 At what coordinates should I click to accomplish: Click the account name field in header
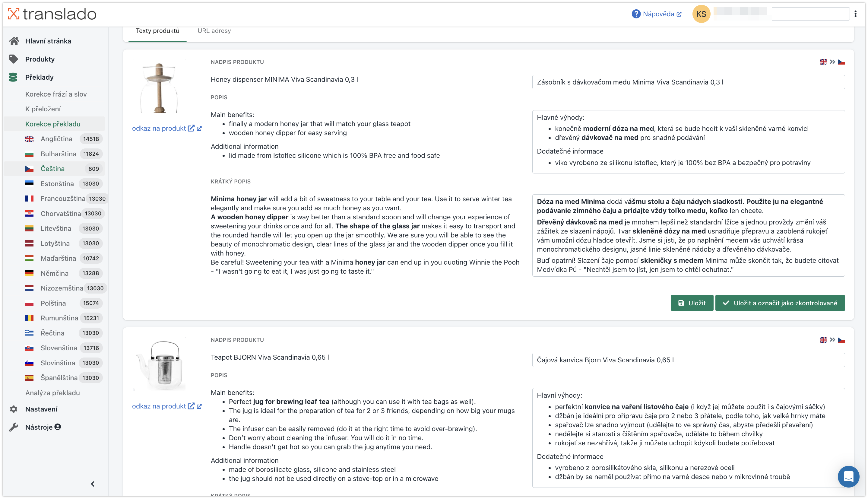coord(782,14)
